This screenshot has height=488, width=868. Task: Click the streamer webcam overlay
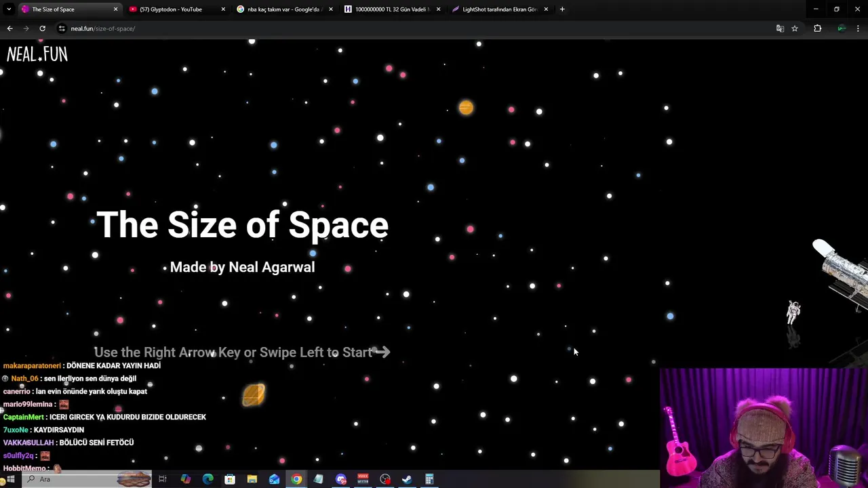(764, 428)
